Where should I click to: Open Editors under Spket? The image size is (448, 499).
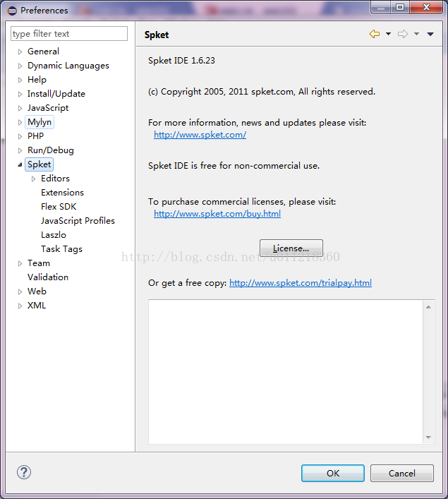(x=55, y=178)
